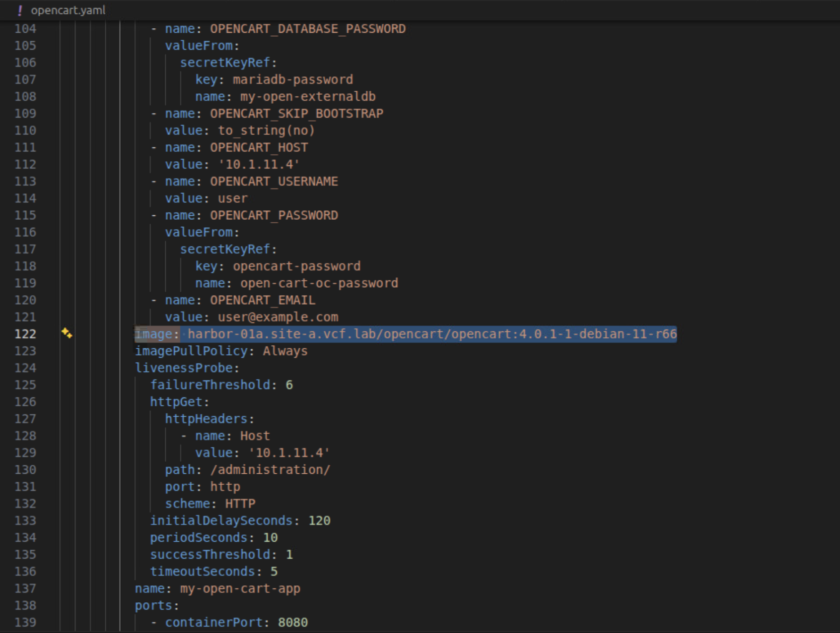Click the my-open-externaldb name value
840x633 pixels.
[x=308, y=96]
